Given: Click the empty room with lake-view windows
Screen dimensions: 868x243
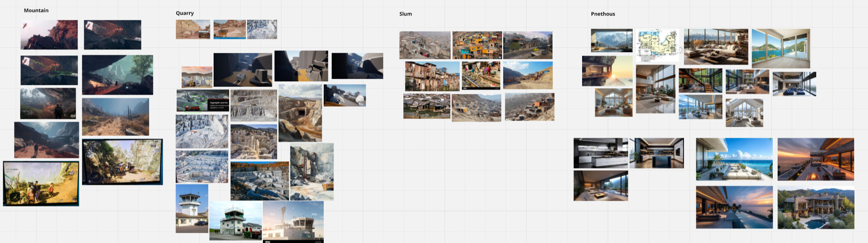Looking at the screenshot, I should point(781,48).
